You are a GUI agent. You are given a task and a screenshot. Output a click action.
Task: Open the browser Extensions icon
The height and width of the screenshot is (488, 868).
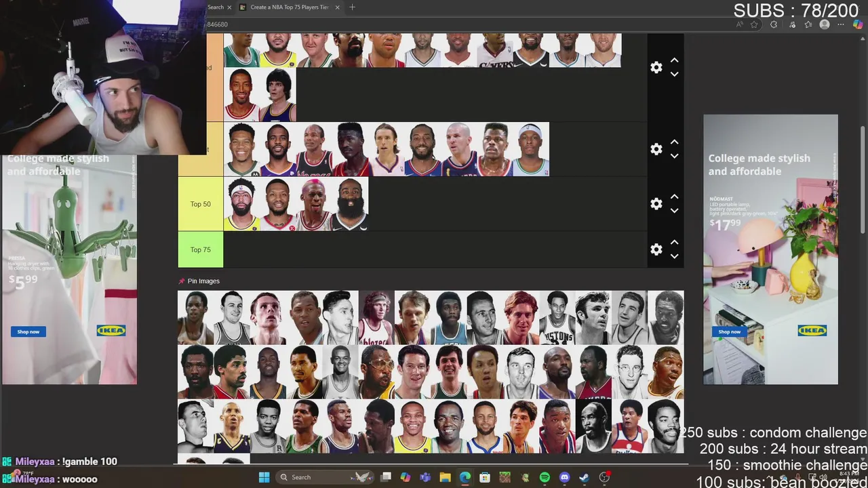pyautogui.click(x=774, y=24)
